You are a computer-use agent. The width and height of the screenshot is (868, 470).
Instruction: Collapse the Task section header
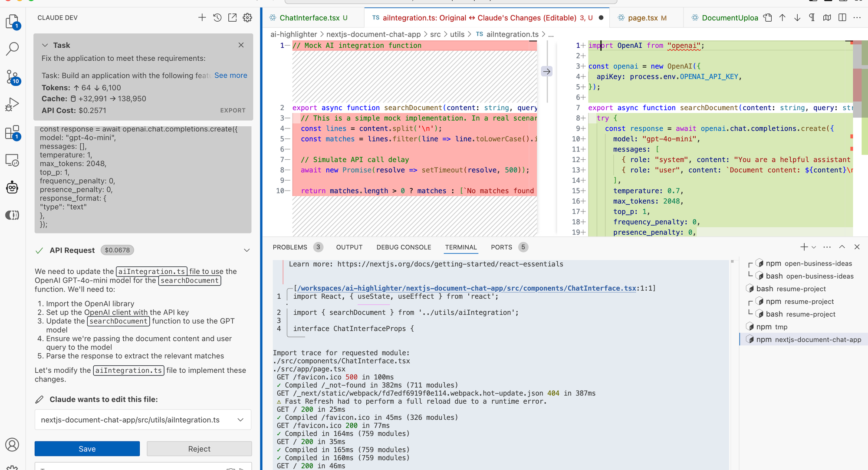tap(45, 45)
